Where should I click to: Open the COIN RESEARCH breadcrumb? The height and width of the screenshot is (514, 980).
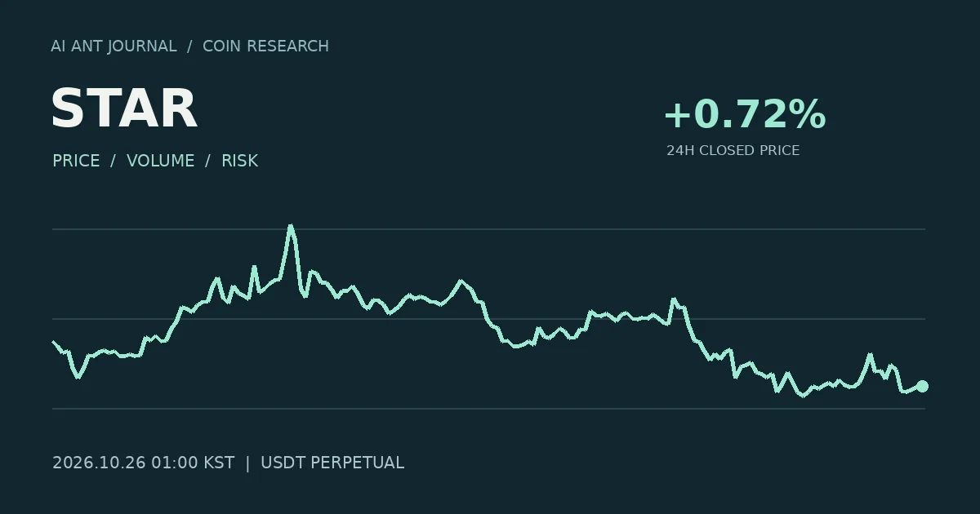(265, 47)
